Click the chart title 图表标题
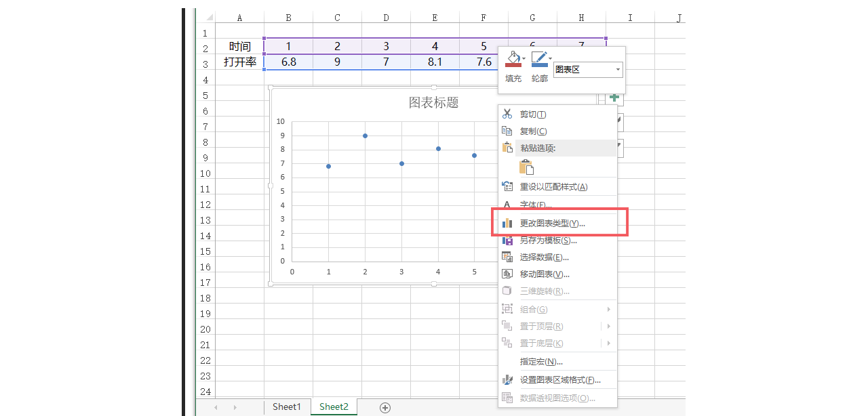This screenshot has width=868, height=416. [433, 102]
